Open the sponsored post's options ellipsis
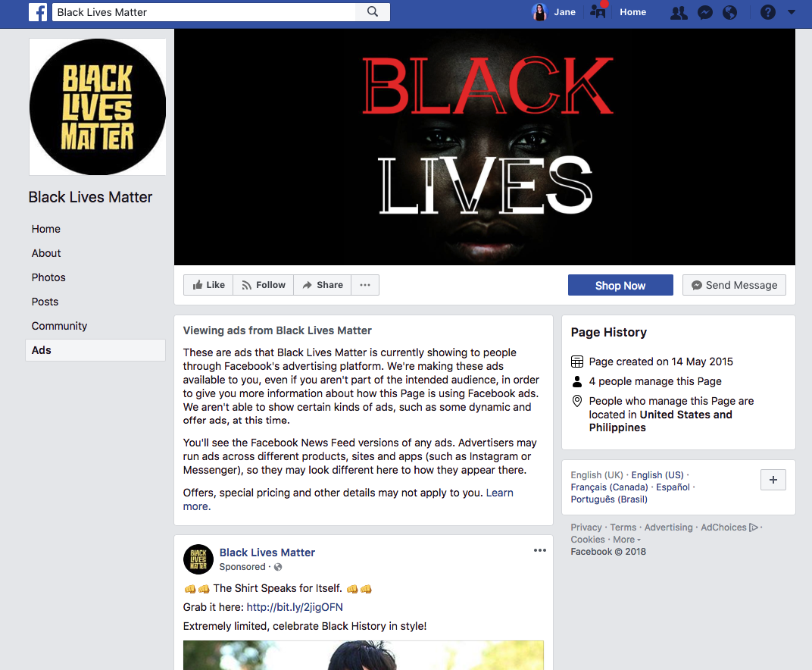Viewport: 812px width, 670px height. coord(539,550)
